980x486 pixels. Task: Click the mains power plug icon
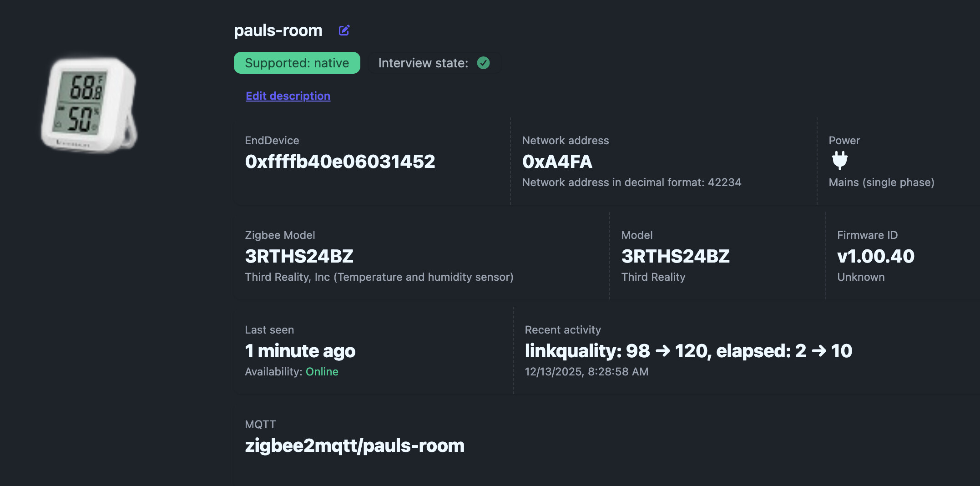tap(839, 160)
